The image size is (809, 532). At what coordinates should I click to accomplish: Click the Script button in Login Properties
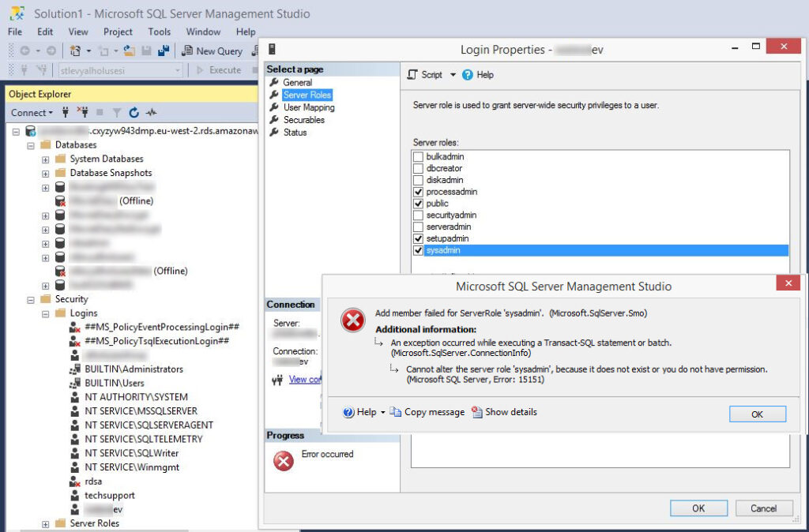point(425,75)
